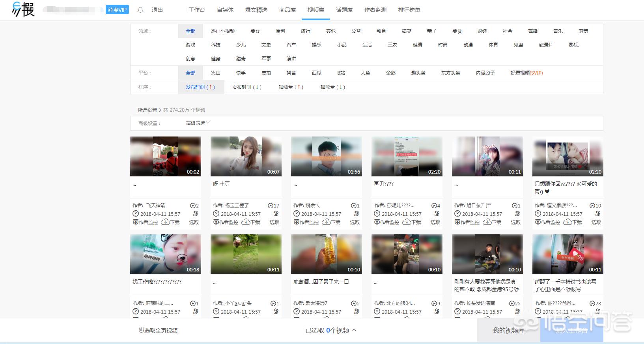644x344 pixels.
Task: Click the site logo
Action: tap(23, 9)
